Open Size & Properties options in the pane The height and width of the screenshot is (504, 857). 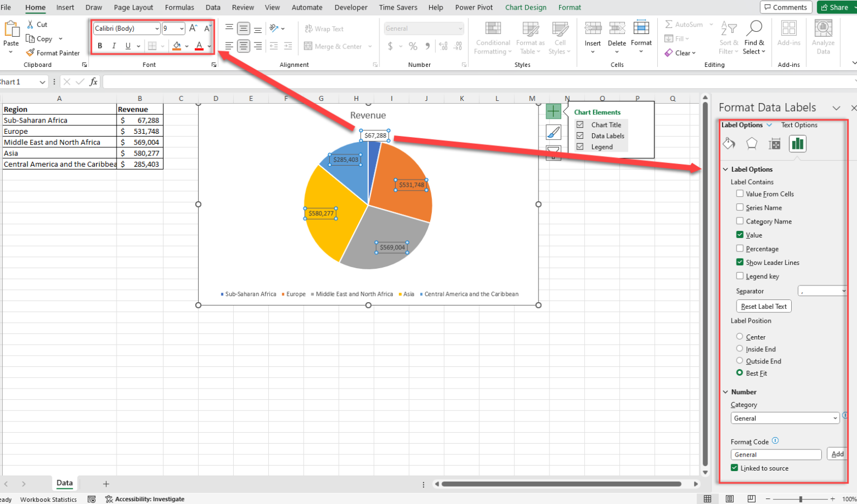point(774,143)
